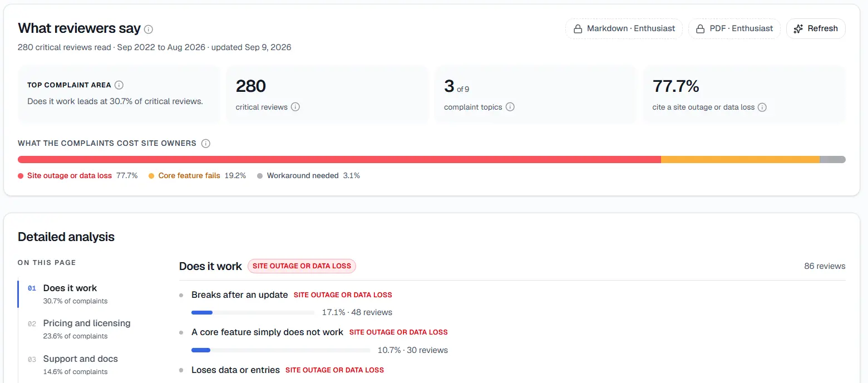
Task: Click A core feature simply does not work
Action: (x=268, y=332)
